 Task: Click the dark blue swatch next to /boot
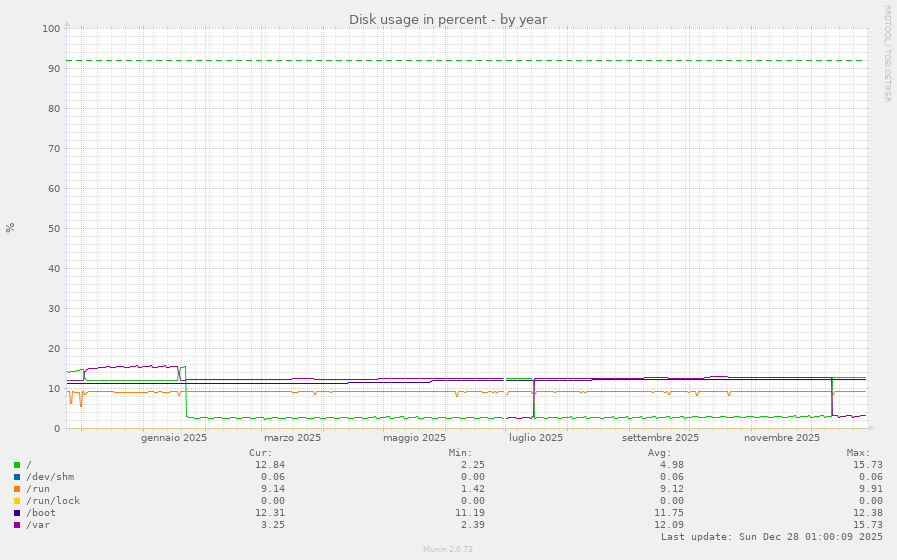pos(17,513)
